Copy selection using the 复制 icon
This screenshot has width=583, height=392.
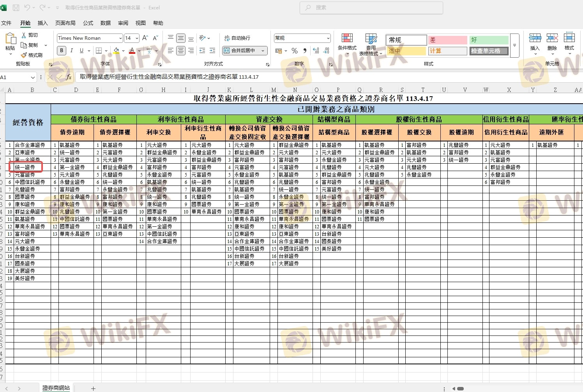click(24, 45)
